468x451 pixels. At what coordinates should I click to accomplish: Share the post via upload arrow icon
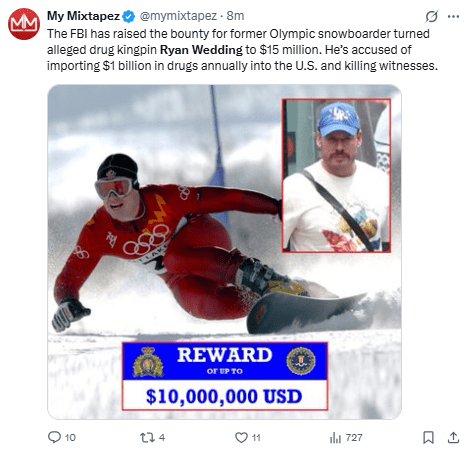click(x=453, y=437)
